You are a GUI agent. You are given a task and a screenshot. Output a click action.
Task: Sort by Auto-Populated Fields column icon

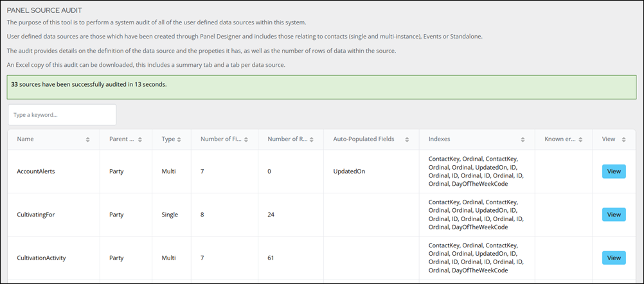pos(408,139)
